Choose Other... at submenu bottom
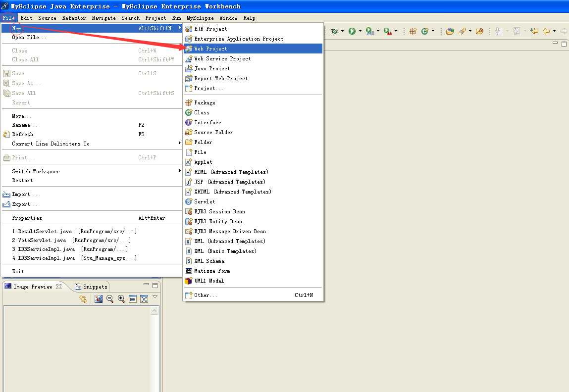 click(x=253, y=295)
